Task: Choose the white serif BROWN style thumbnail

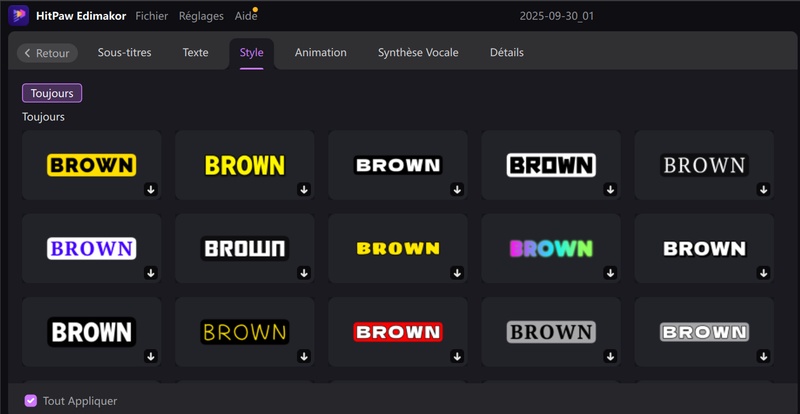Action: coord(703,165)
